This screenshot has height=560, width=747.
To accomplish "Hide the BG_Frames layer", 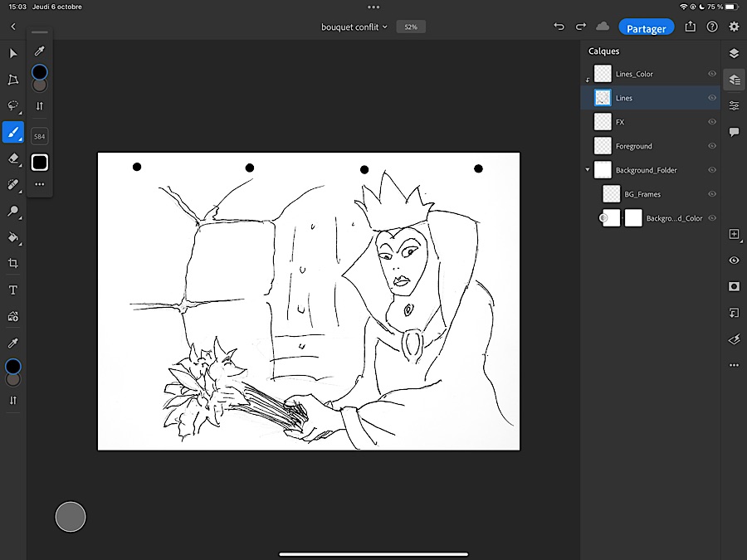I will tap(712, 194).
